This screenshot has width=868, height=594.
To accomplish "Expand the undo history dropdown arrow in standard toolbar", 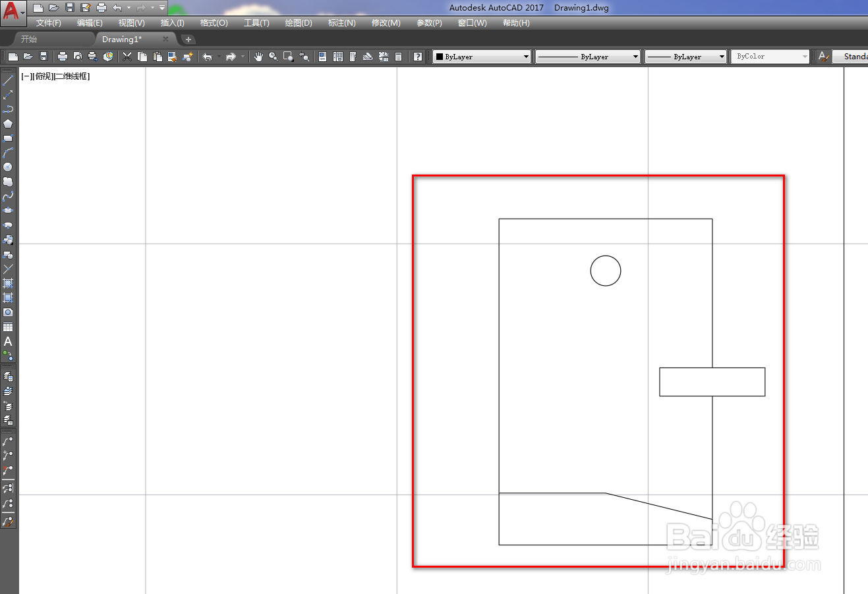I will [x=218, y=57].
